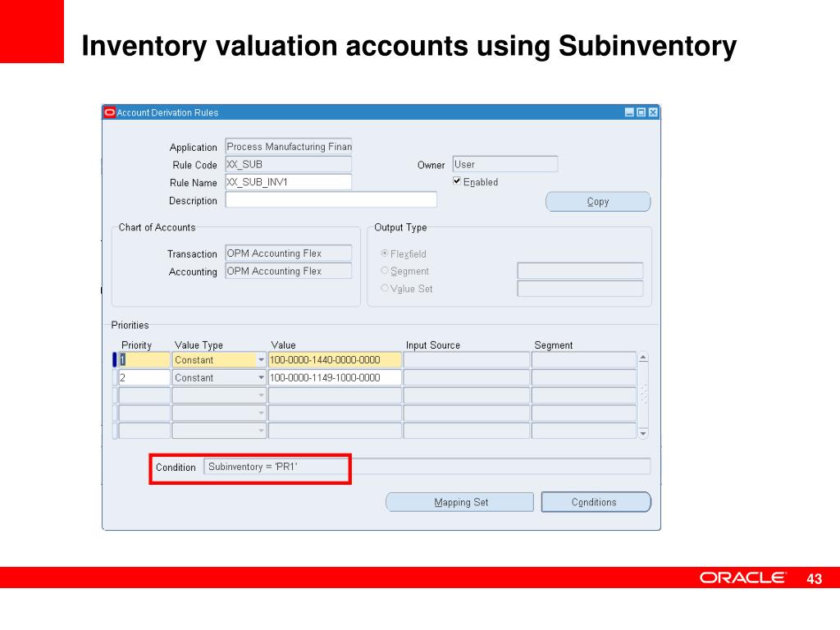Minimize the Account Derivation Rules window
Viewport: 840px width, 630px height.
point(629,112)
